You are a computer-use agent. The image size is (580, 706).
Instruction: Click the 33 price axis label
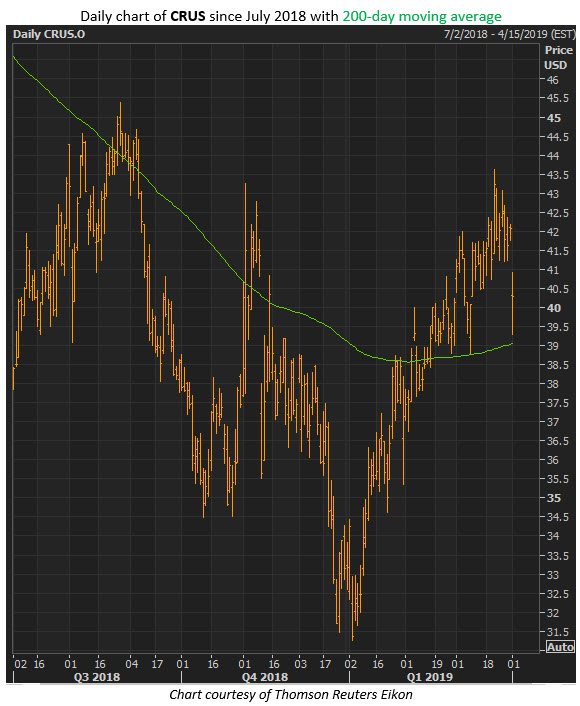coord(553,575)
